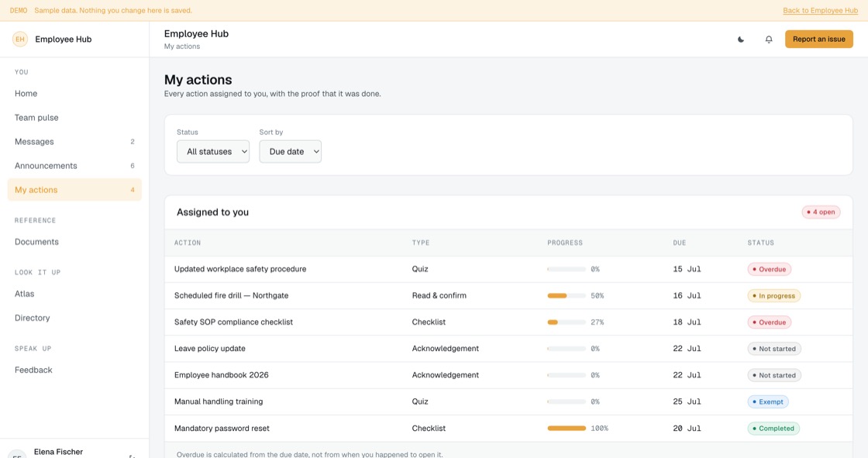Click progress bar showing 27%

coord(567,322)
